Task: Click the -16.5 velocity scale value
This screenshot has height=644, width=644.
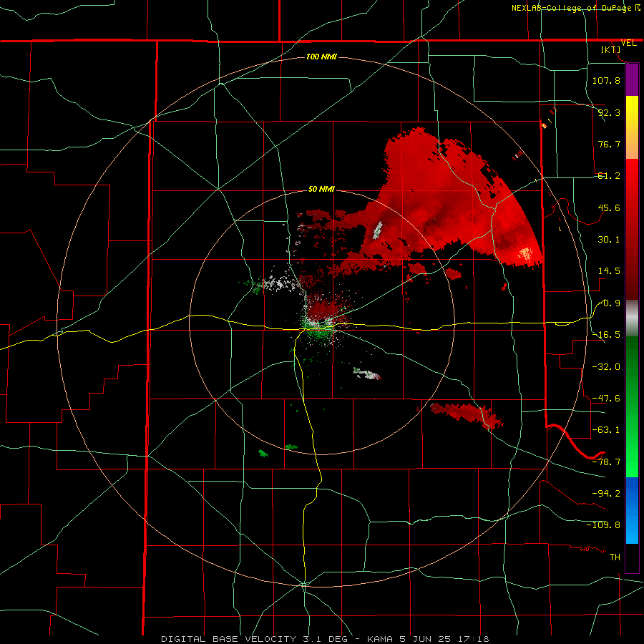Action: click(x=606, y=335)
